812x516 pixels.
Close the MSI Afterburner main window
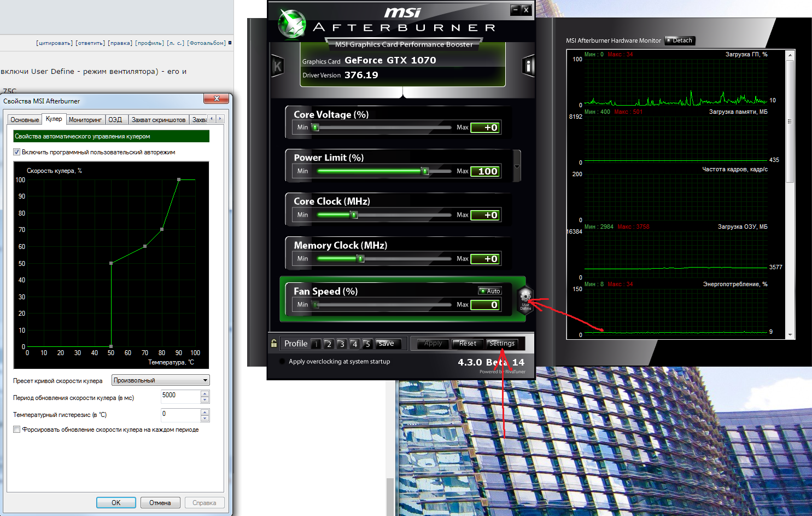(x=526, y=10)
